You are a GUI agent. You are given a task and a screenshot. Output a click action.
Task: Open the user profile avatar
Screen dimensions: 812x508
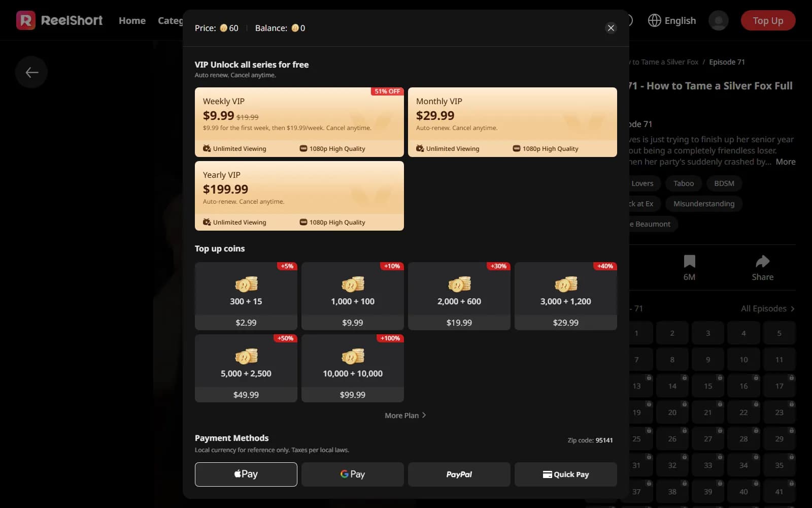718,20
